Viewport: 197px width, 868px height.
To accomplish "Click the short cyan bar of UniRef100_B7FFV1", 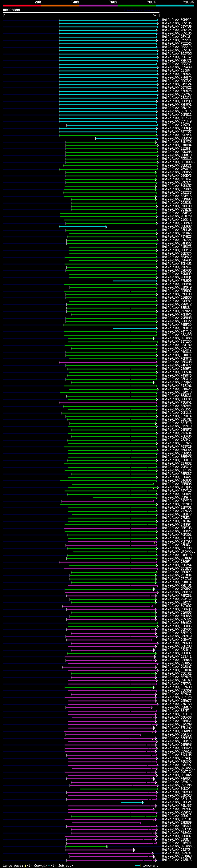I will click(x=132, y=802).
